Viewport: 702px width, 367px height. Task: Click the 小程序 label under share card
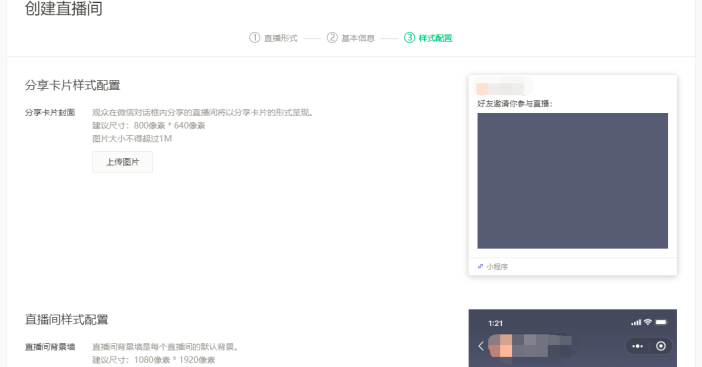click(x=497, y=267)
